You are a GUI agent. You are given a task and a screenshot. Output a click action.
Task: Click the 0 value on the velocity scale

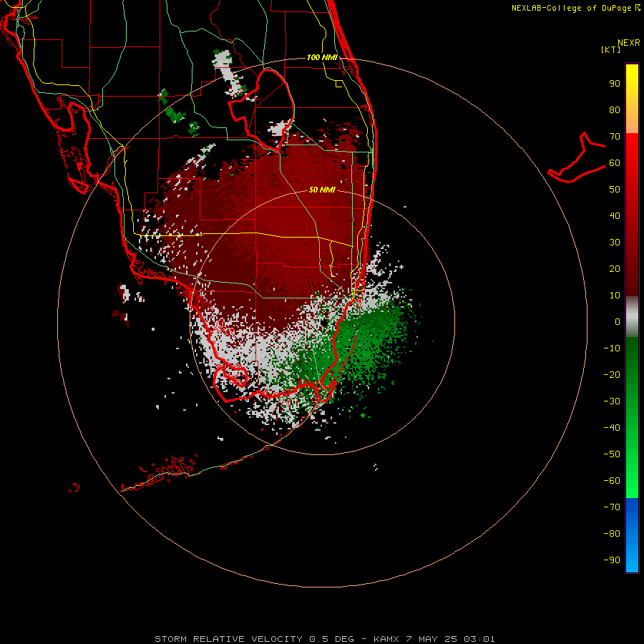click(618, 321)
